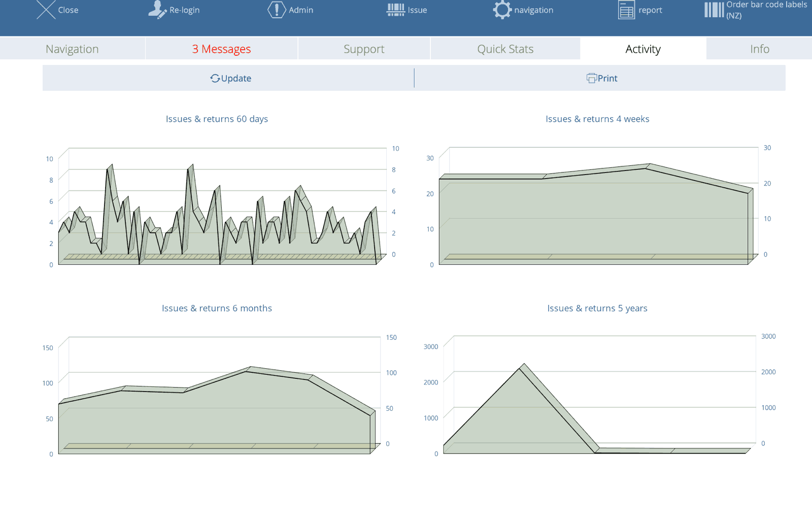Open the 3 Messages tab
Image resolution: width=812 pixels, height=524 pixels.
tap(221, 49)
